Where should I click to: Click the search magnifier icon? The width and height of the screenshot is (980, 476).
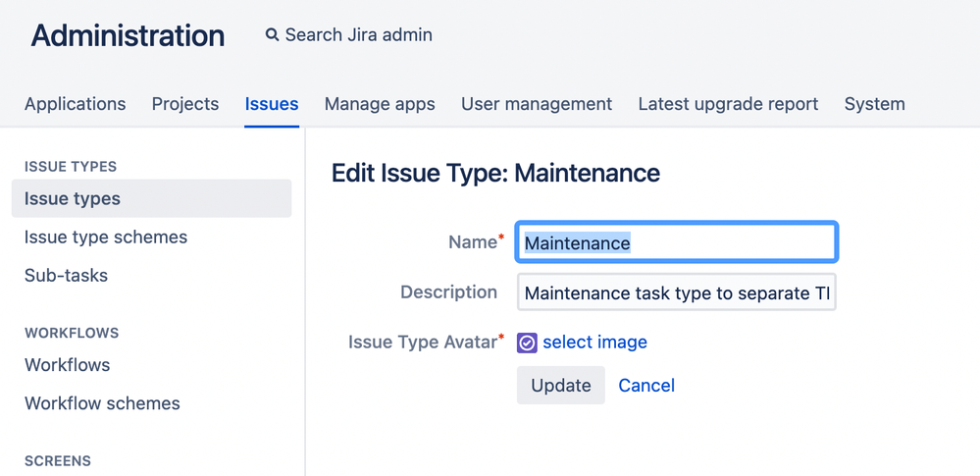click(272, 35)
